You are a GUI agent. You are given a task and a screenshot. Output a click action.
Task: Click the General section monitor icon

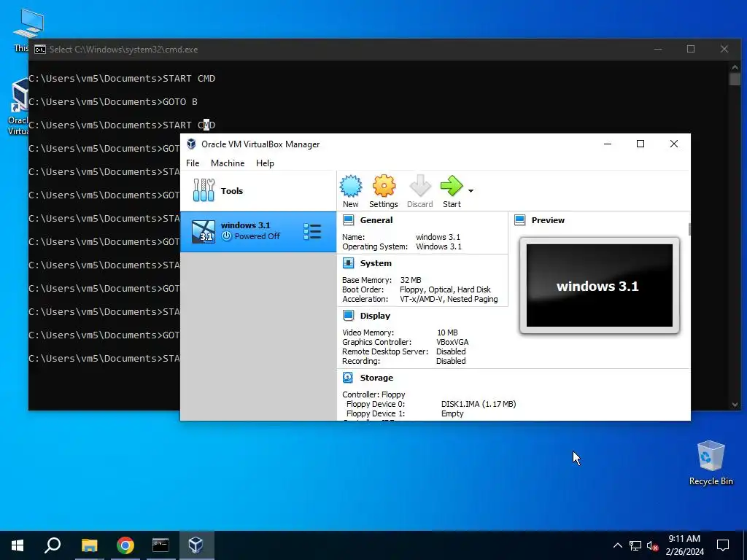[x=348, y=220]
